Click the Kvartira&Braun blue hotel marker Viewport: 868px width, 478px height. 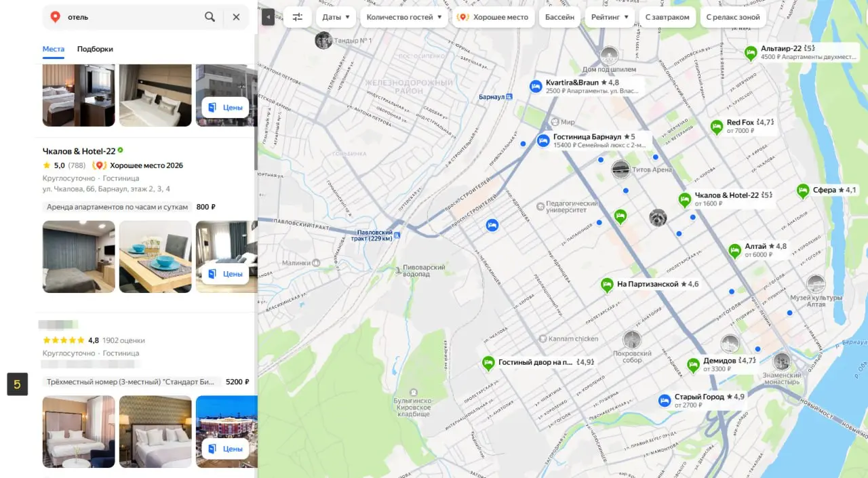click(x=536, y=86)
